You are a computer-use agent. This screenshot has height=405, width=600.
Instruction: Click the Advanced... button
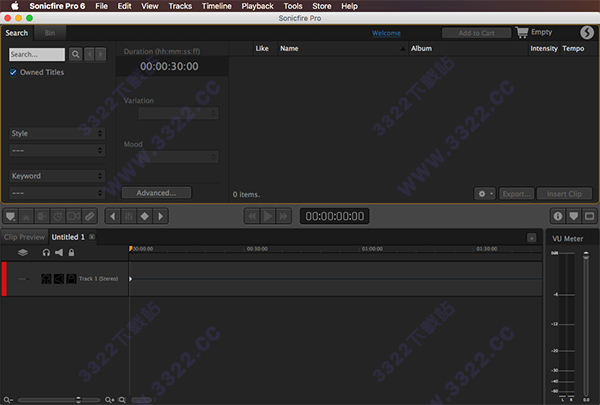[156, 193]
